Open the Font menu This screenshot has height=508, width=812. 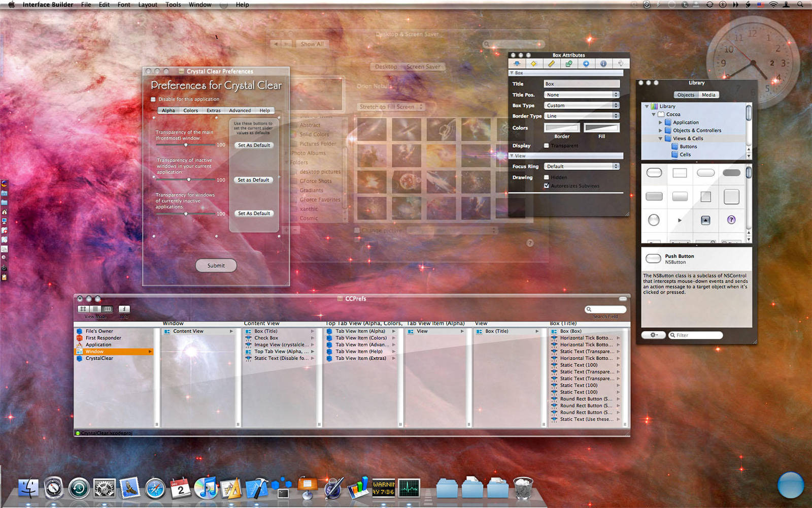coord(124,5)
